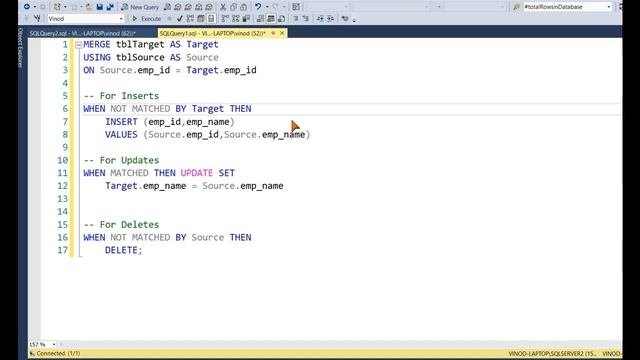Open the New Project dropdown arrow

[x=65, y=7]
